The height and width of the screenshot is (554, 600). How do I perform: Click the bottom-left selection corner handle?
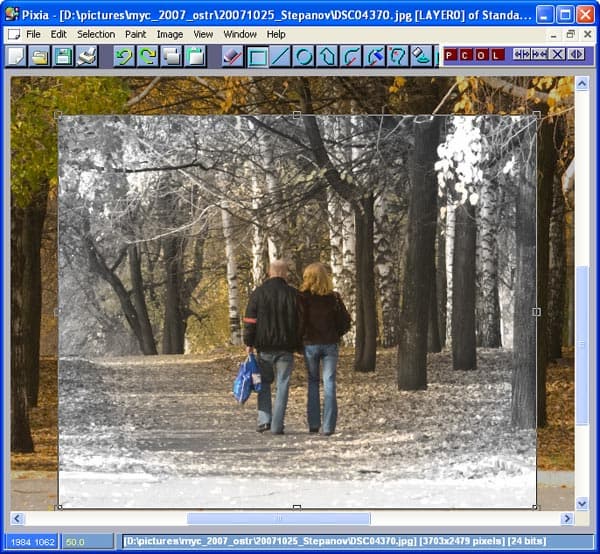tap(59, 507)
